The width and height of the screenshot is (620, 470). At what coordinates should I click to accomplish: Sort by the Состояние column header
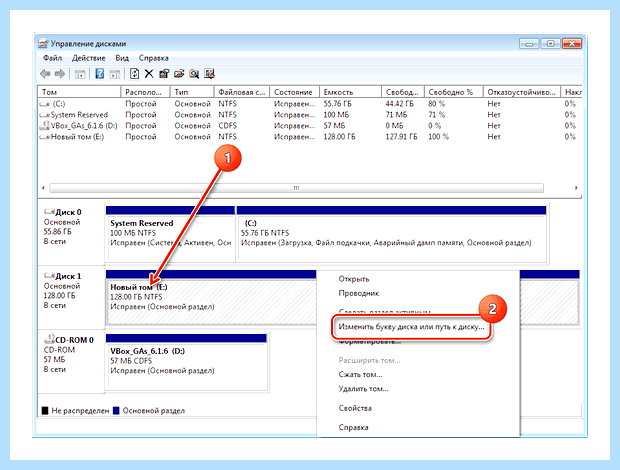(295, 92)
